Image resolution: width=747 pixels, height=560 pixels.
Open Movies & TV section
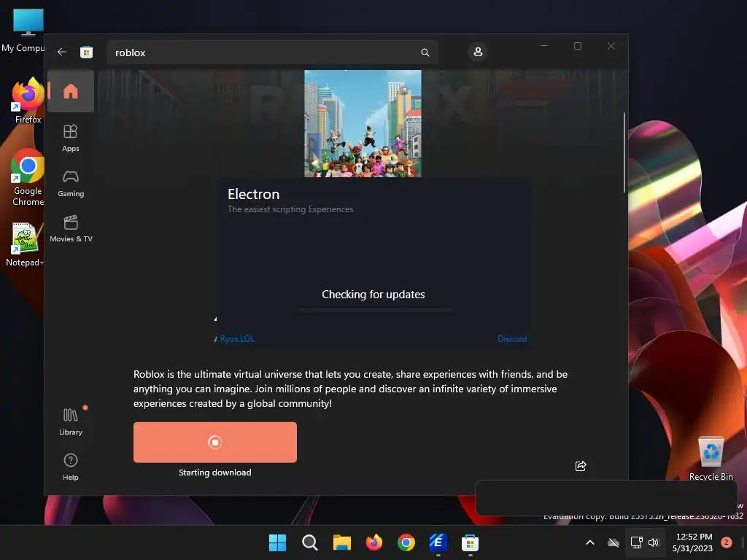pyautogui.click(x=71, y=228)
